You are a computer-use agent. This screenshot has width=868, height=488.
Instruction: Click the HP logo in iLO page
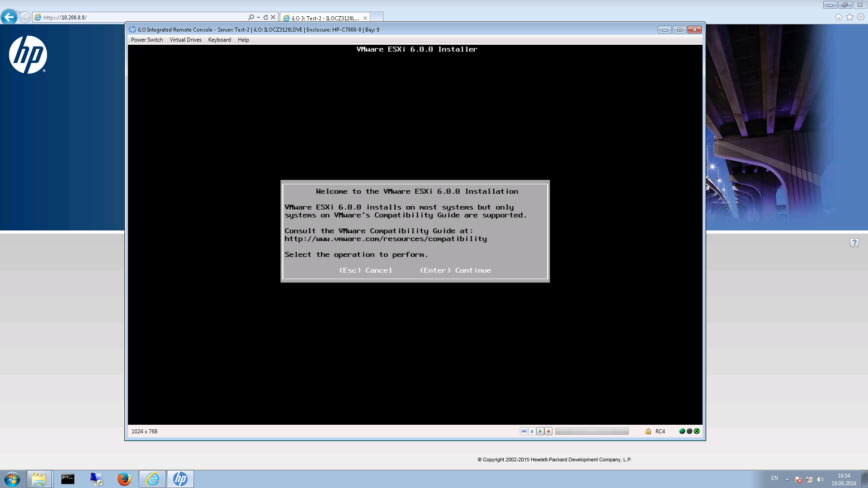[x=28, y=55]
